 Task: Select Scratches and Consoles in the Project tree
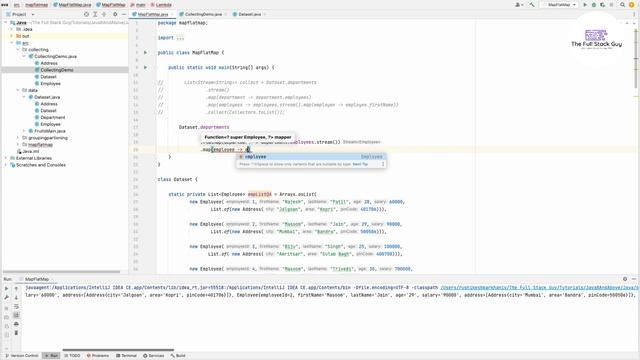40,165
